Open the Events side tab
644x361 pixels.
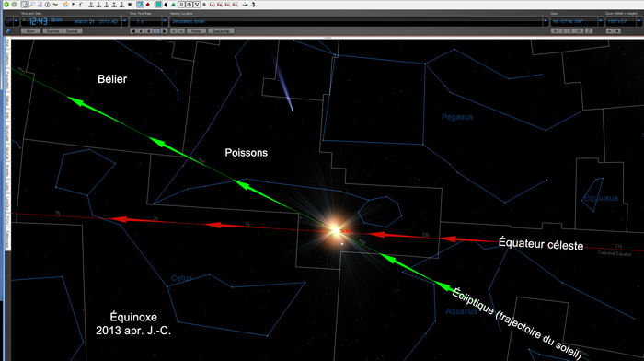(7, 170)
